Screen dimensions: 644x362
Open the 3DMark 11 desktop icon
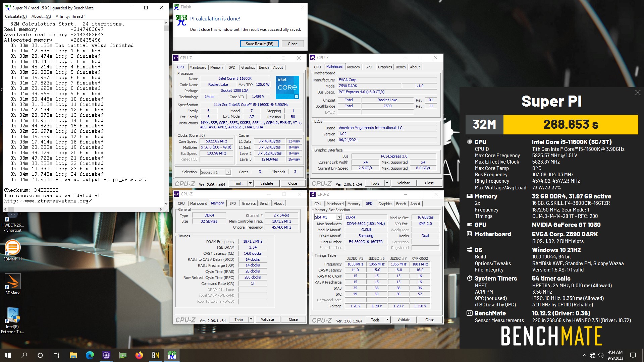12,250
